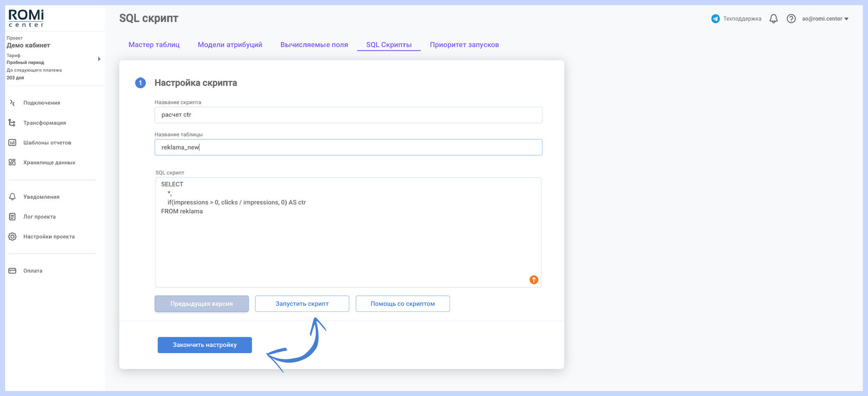
Task: Click the Помощь со скриптом button
Action: (402, 304)
